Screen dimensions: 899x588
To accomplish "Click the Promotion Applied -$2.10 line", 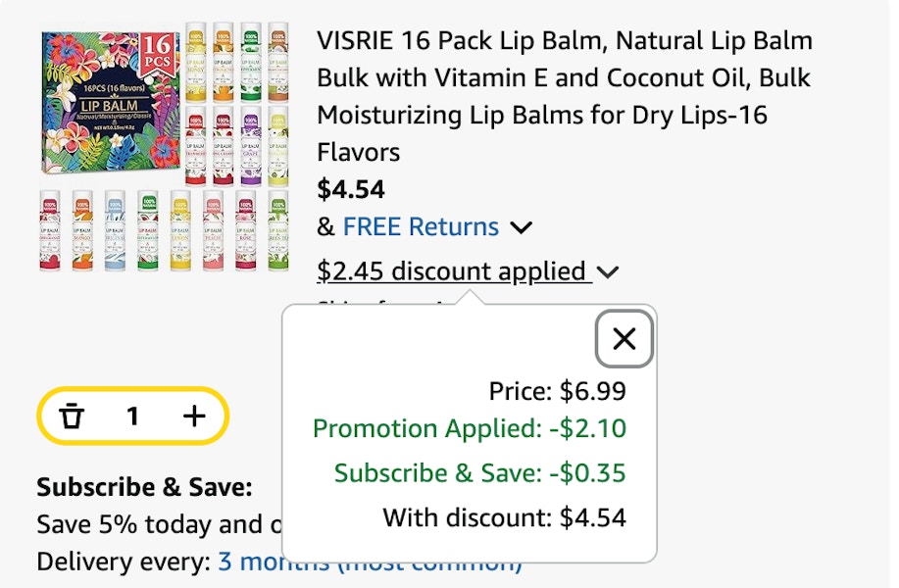I will pos(470,428).
